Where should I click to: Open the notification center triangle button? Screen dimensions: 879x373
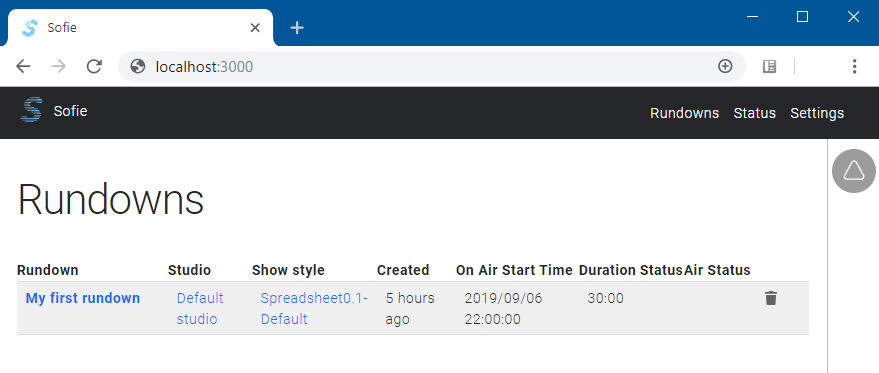click(x=854, y=171)
